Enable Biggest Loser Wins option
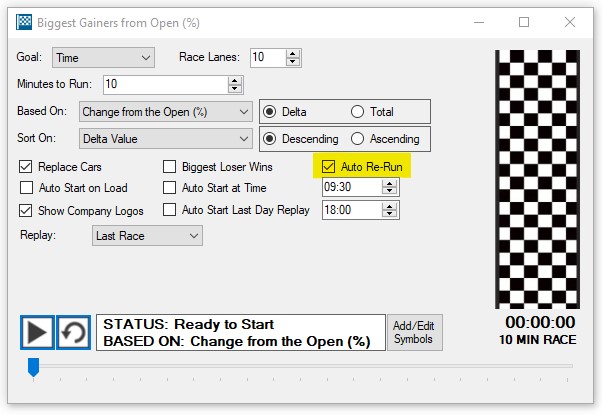Screen dimensions: 602x415 tap(170, 167)
